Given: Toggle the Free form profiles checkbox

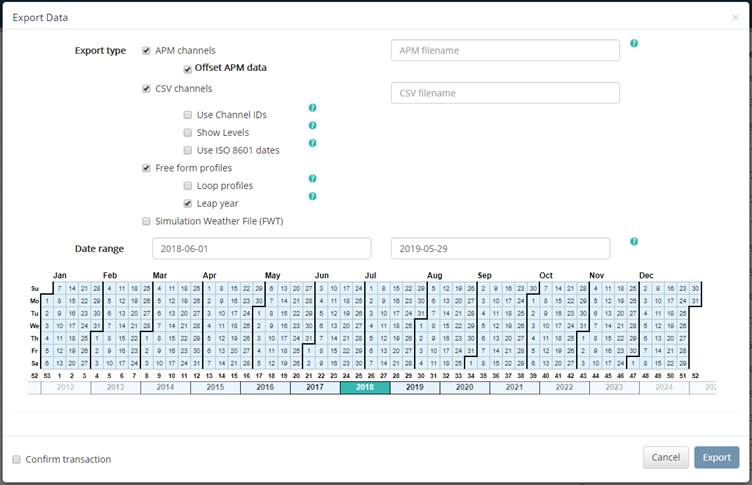Looking at the screenshot, I should 146,168.
